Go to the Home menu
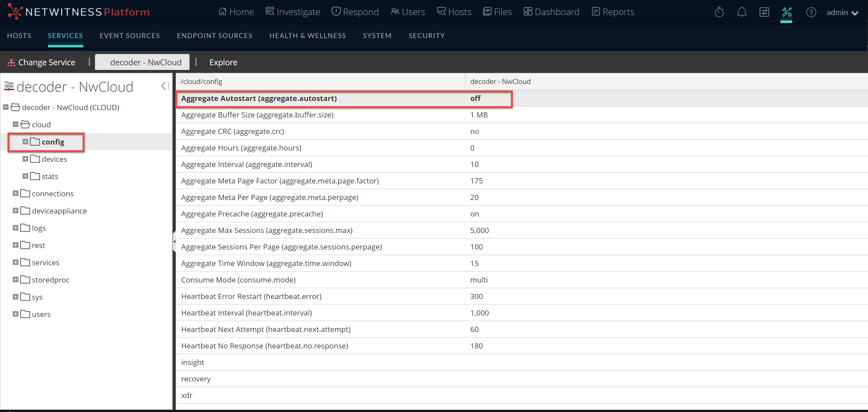868x412 pixels. [x=236, y=12]
